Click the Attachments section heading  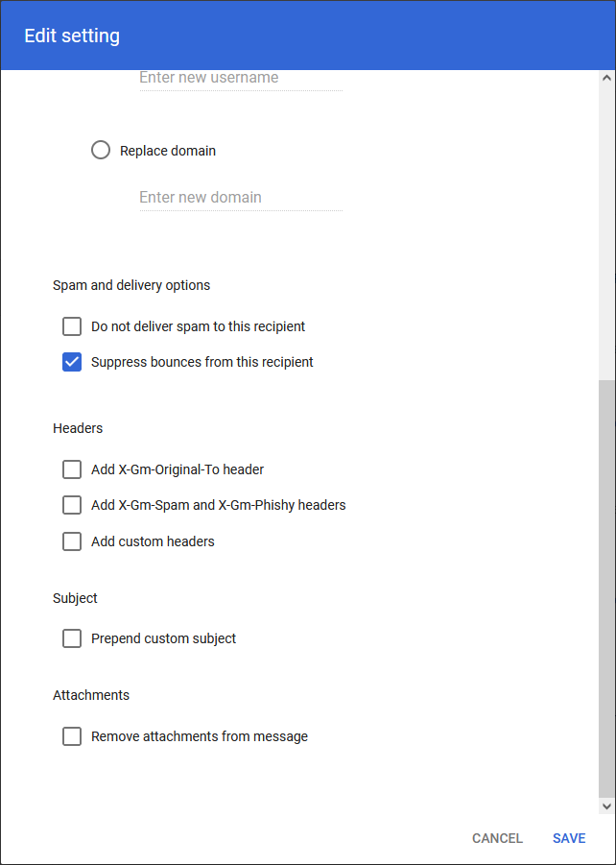[x=91, y=695]
